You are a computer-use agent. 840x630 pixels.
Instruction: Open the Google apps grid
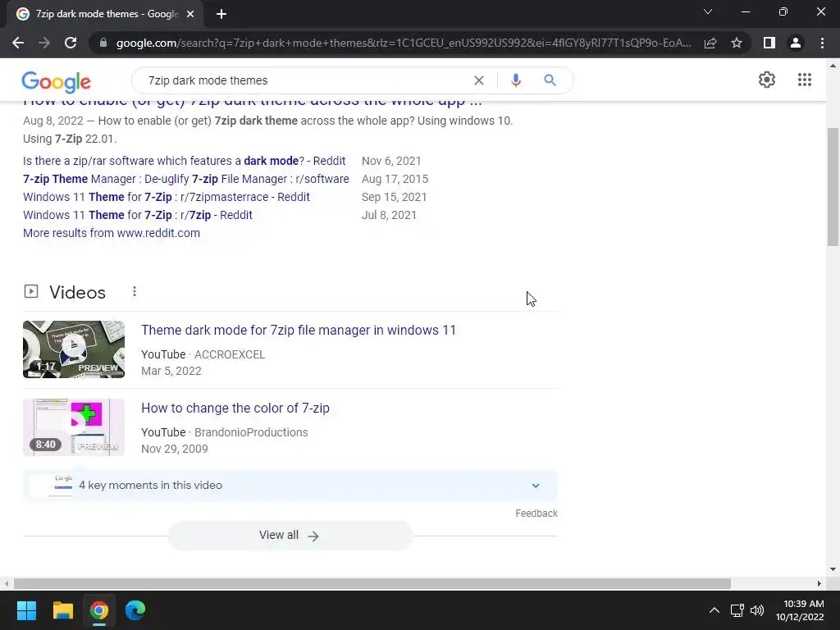804,80
